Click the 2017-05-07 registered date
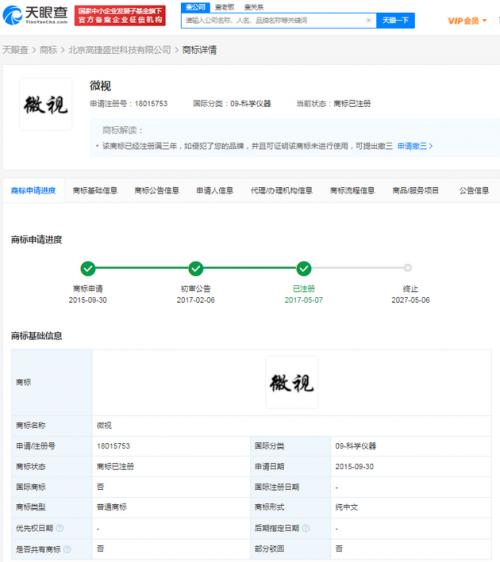Viewport: 500px width, 562px height. (x=304, y=300)
